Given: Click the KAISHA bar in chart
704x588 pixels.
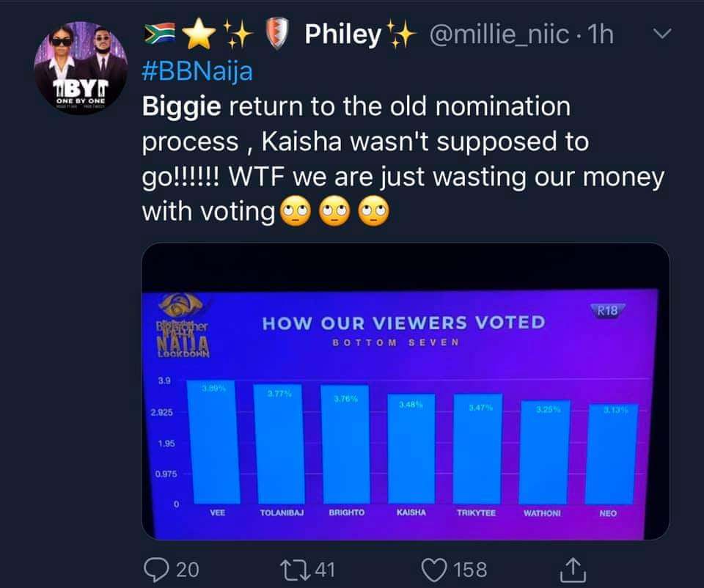Looking at the screenshot, I should point(411,449).
